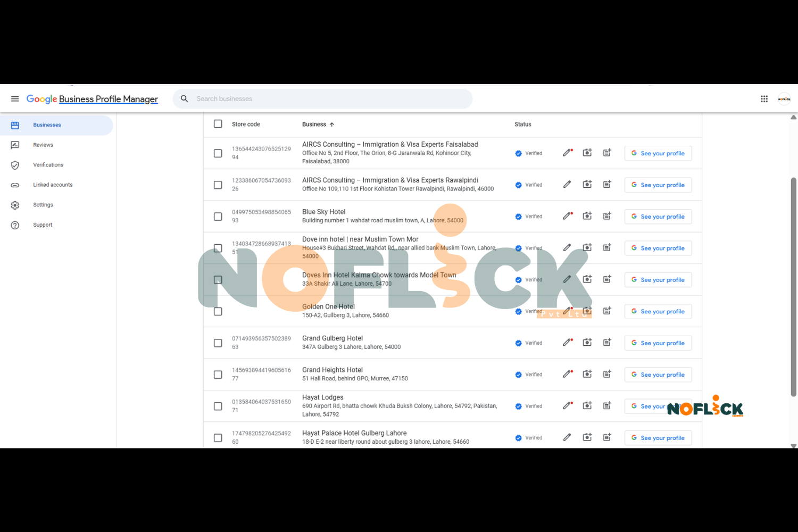Edit Blue Sky Hotel profile pencil
The image size is (798, 532).
(x=567, y=216)
